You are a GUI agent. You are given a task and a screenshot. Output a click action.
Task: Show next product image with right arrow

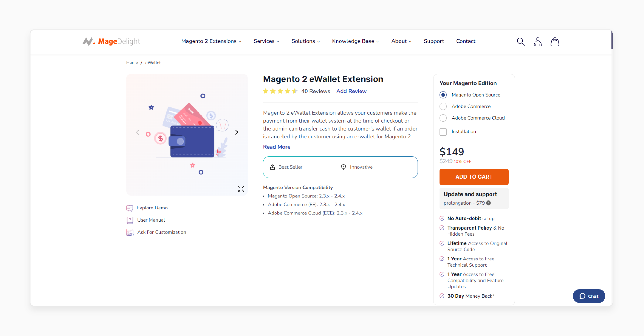coord(237,132)
